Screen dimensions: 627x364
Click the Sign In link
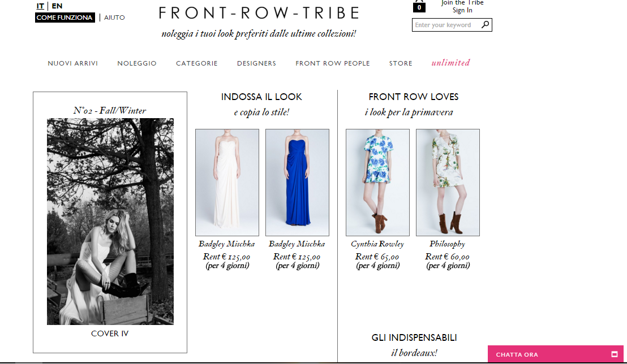(462, 10)
